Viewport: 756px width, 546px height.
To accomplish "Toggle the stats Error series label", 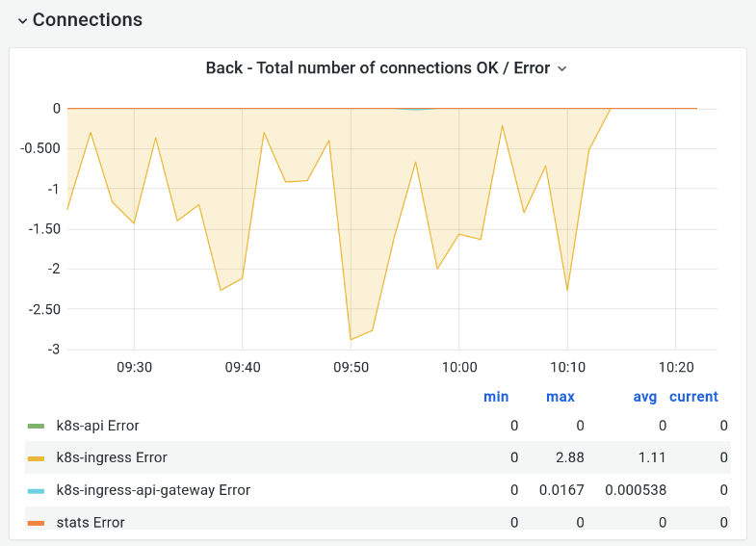I will coord(91,523).
